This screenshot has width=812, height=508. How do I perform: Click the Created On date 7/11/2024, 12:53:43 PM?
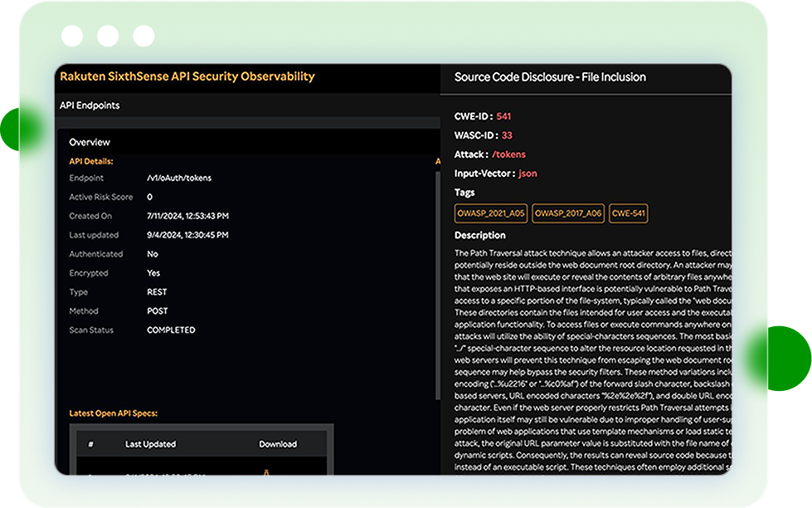pyautogui.click(x=187, y=216)
